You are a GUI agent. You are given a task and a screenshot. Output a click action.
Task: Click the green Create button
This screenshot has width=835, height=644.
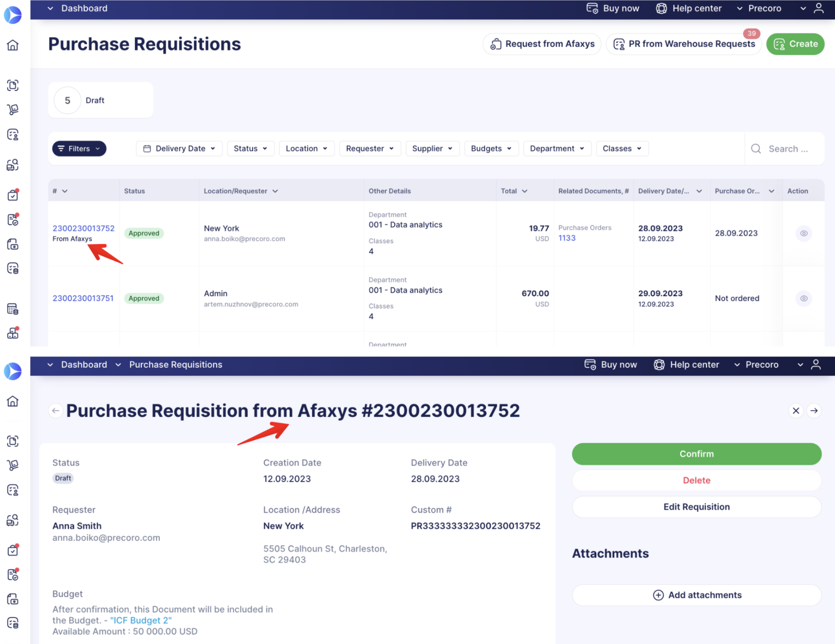click(x=795, y=44)
